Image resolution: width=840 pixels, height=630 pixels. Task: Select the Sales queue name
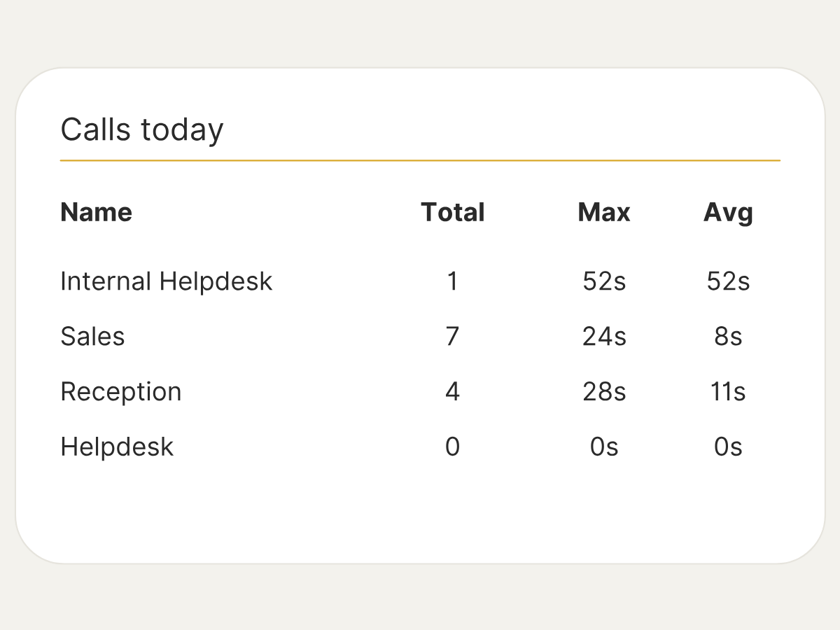point(92,337)
